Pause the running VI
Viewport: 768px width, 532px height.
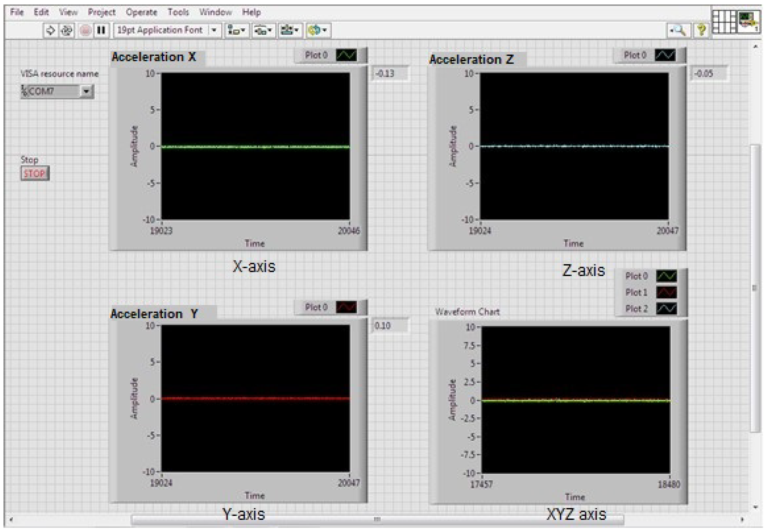[101, 31]
